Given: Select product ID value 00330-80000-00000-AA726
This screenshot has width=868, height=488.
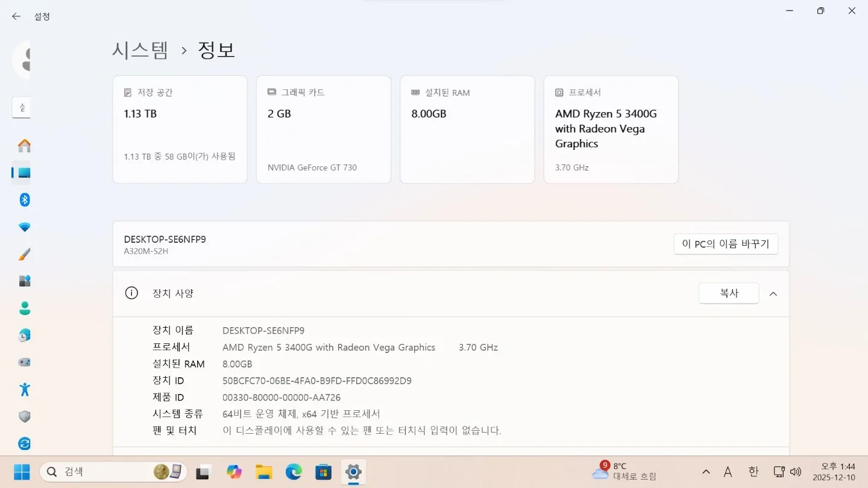Looking at the screenshot, I should pos(281,398).
